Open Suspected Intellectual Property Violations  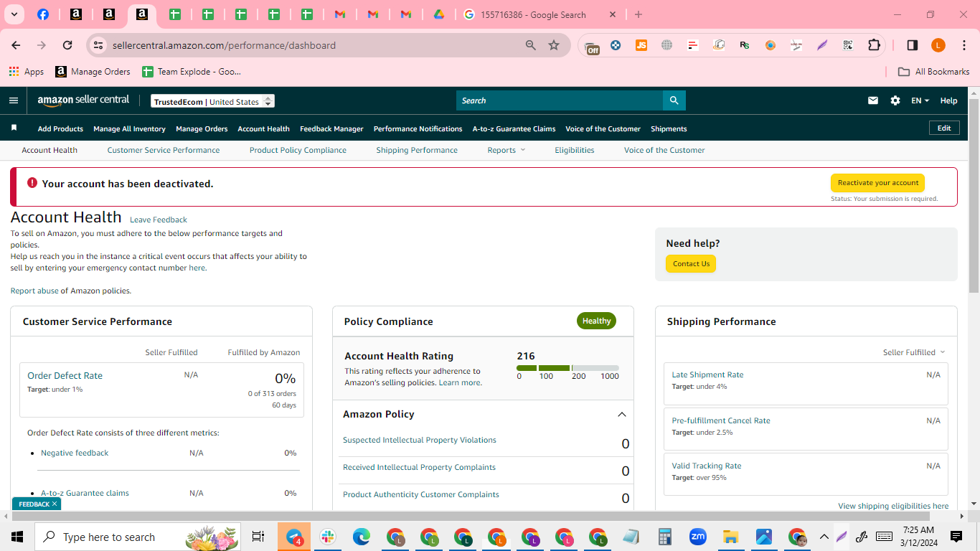click(420, 440)
